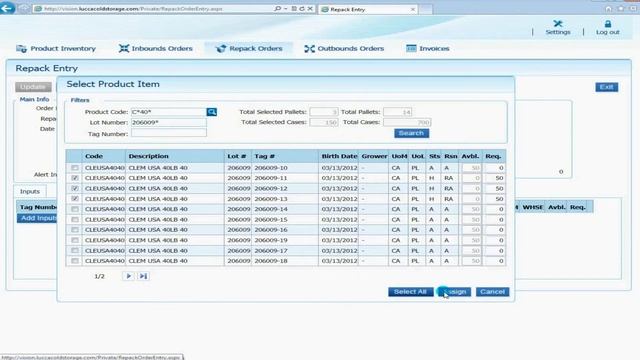Check the box for tag 206009-15
This screenshot has width=640, height=360.
point(75,220)
